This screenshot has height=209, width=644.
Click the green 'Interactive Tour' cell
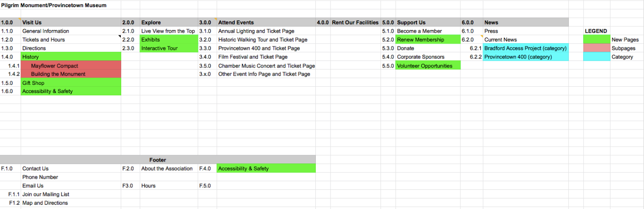169,48
